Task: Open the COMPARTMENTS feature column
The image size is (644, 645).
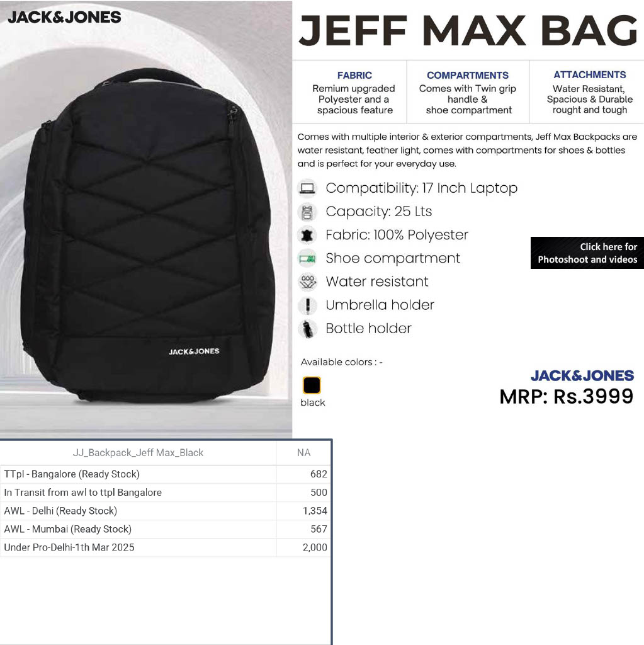Action: pyautogui.click(x=468, y=93)
